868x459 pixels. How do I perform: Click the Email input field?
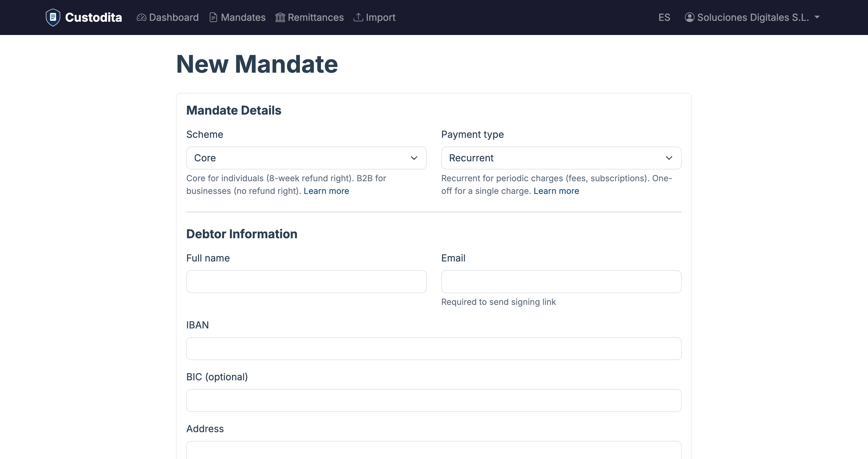click(x=561, y=281)
